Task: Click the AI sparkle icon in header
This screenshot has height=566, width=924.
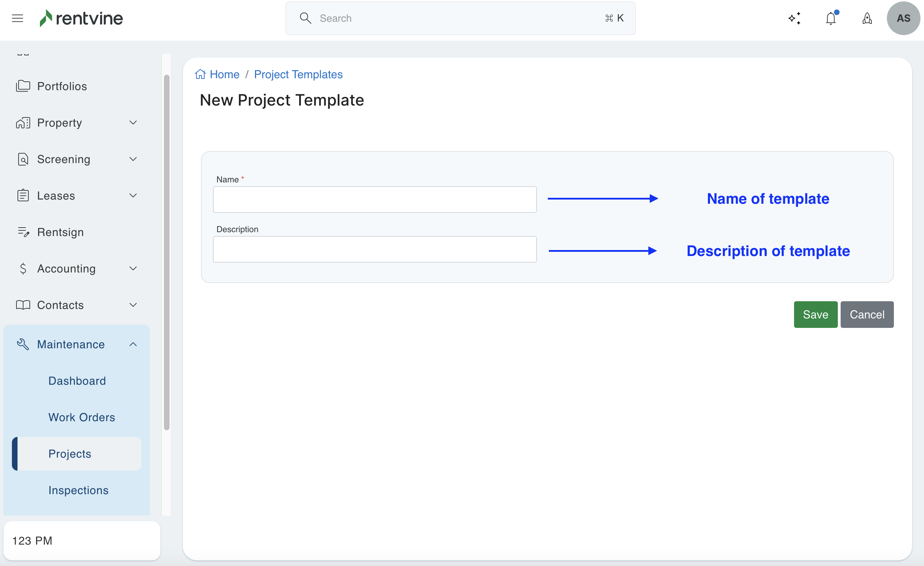Action: tap(794, 18)
